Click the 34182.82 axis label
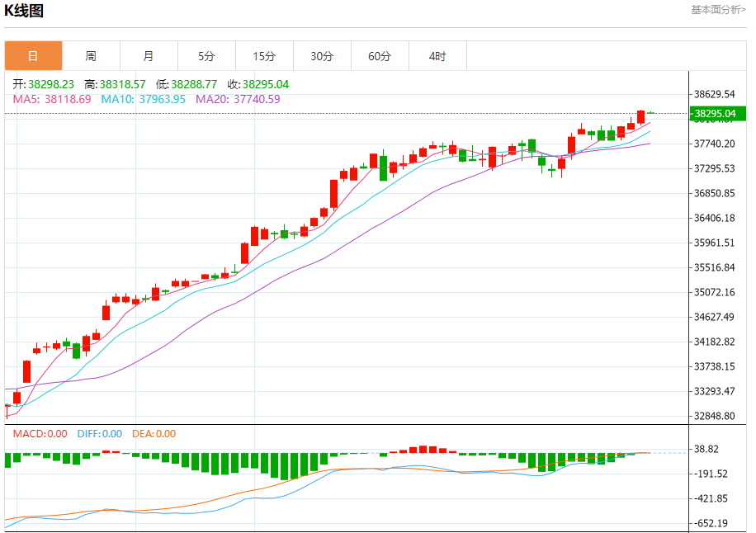The width and height of the screenshot is (756, 533). [715, 342]
